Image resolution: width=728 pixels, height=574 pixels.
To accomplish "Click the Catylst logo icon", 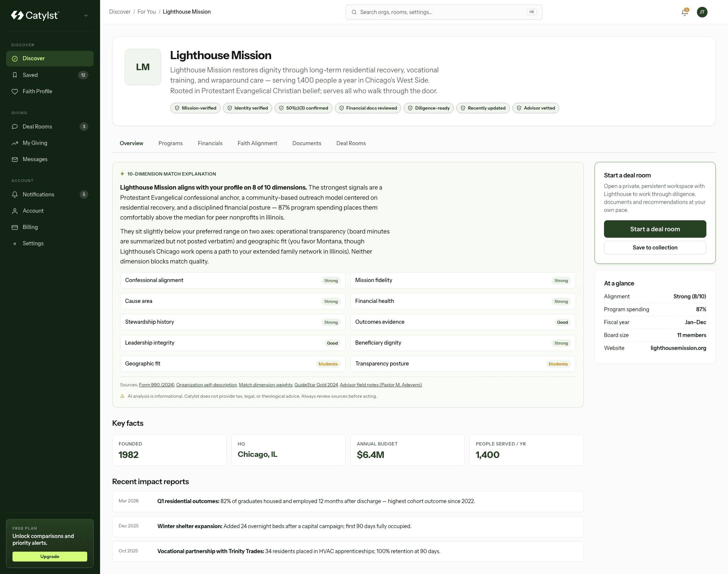I will coord(17,15).
